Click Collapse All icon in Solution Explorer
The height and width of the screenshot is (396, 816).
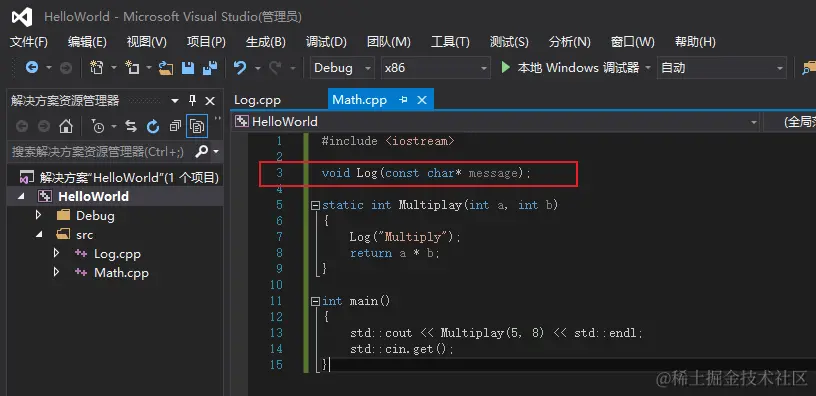(x=175, y=126)
